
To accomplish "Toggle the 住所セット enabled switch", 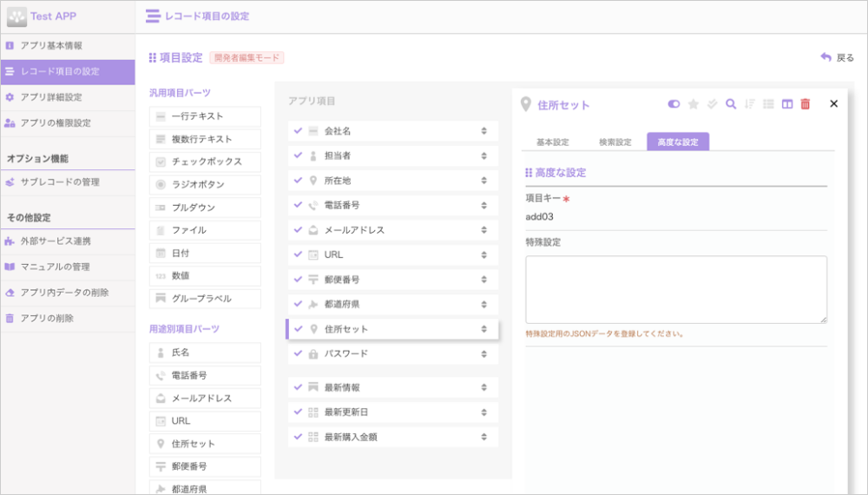I will pos(674,104).
